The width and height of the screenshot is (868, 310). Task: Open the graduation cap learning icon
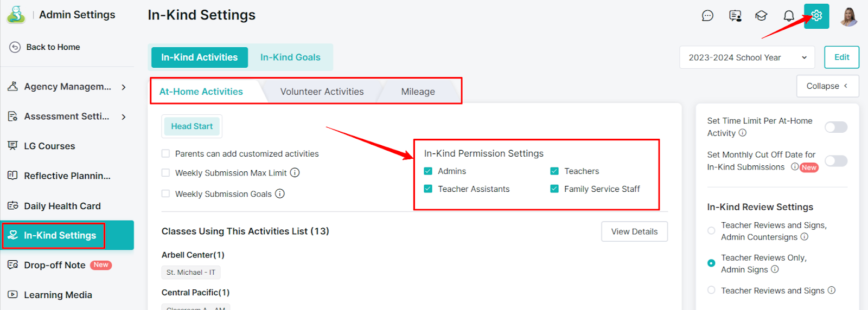tap(761, 16)
